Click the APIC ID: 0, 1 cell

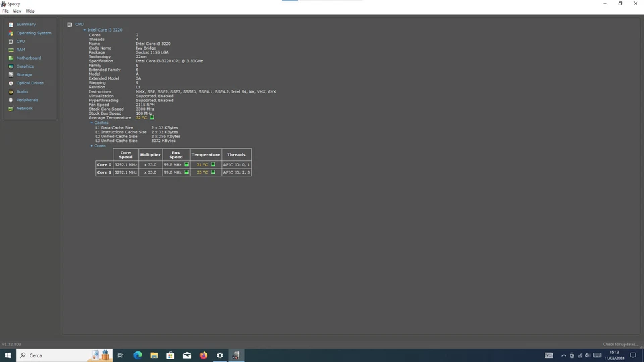(x=236, y=165)
